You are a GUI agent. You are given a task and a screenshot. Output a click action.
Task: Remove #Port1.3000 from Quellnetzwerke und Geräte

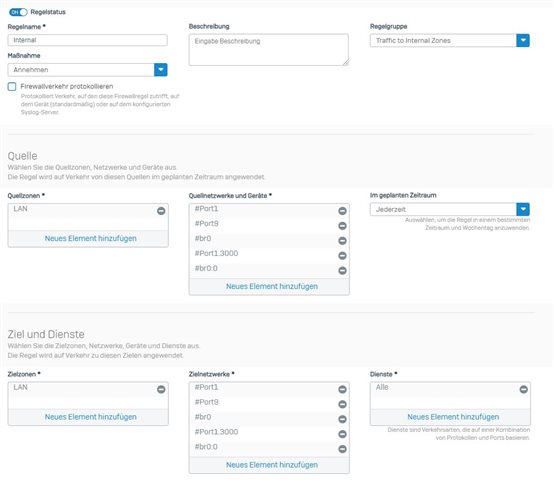click(x=342, y=255)
